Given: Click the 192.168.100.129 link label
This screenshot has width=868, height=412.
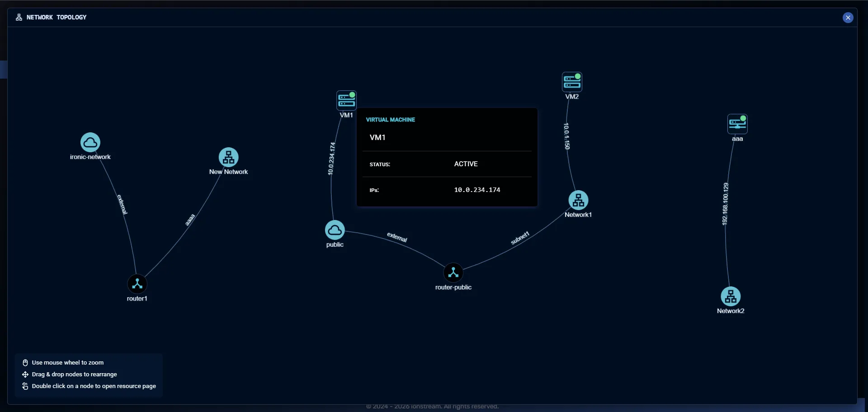Looking at the screenshot, I should tap(725, 204).
